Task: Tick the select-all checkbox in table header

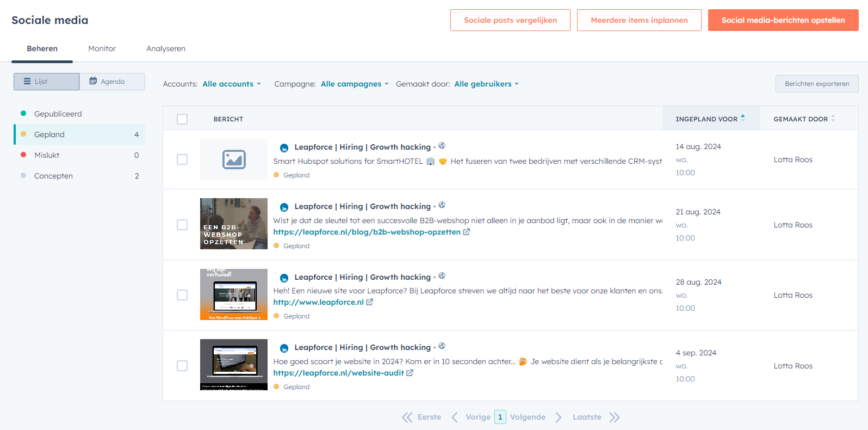Action: 182,119
